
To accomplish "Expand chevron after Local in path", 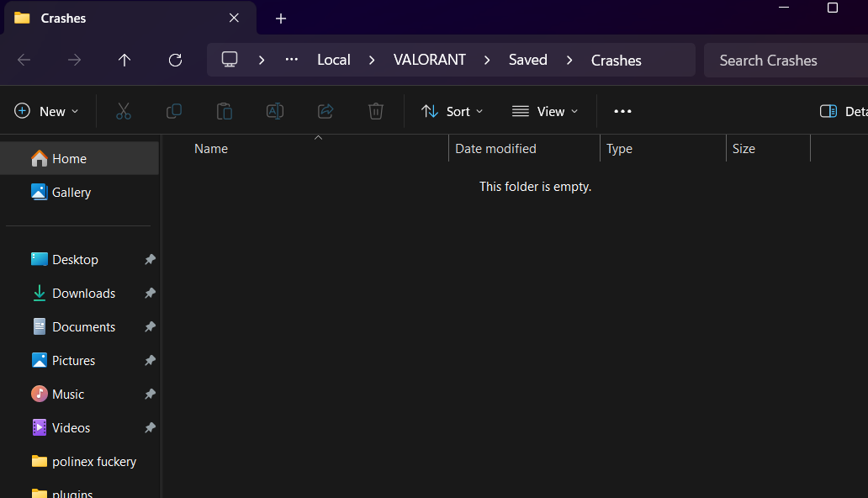I will click(x=372, y=60).
